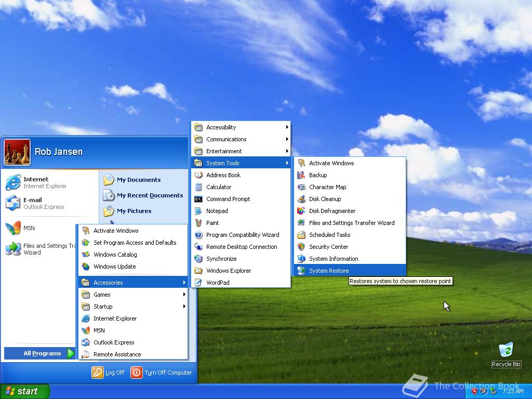The width and height of the screenshot is (532, 399).
Task: Click the WordPad icon
Action: point(198,282)
